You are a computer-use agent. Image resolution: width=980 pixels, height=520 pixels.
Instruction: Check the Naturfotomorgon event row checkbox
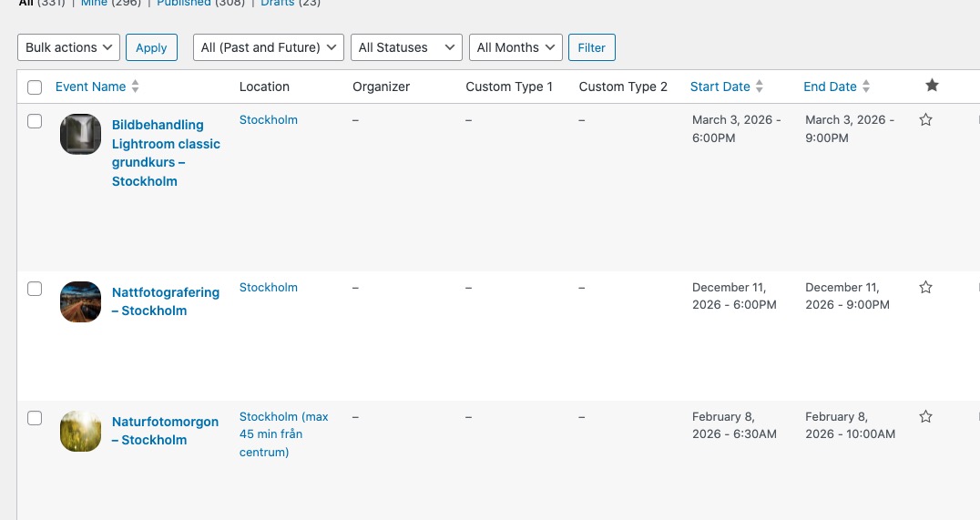point(35,417)
